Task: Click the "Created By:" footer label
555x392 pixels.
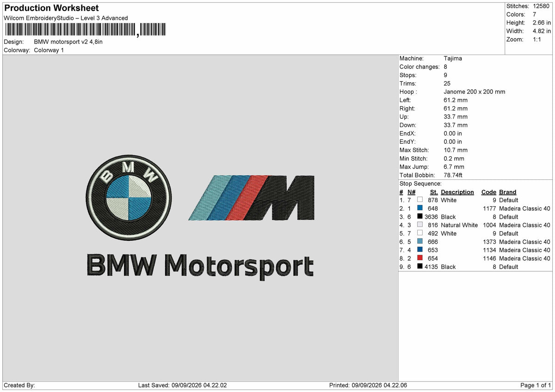Action: pyautogui.click(x=19, y=386)
